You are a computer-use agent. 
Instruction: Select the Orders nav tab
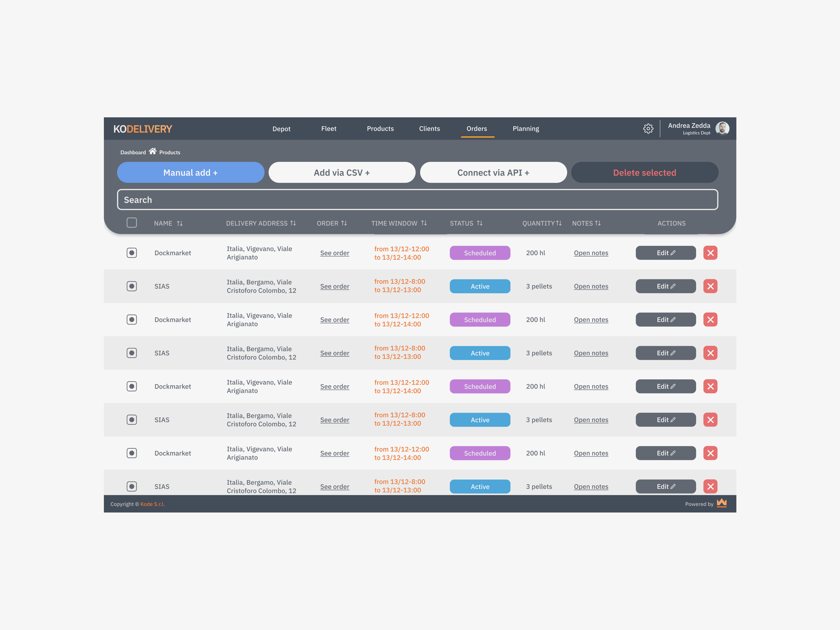(x=477, y=129)
